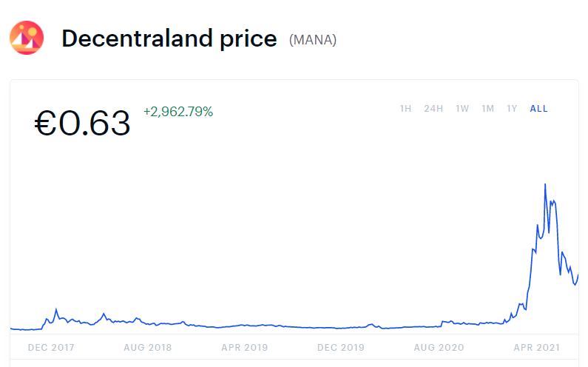Click the APR 2019 axis label

click(245, 346)
